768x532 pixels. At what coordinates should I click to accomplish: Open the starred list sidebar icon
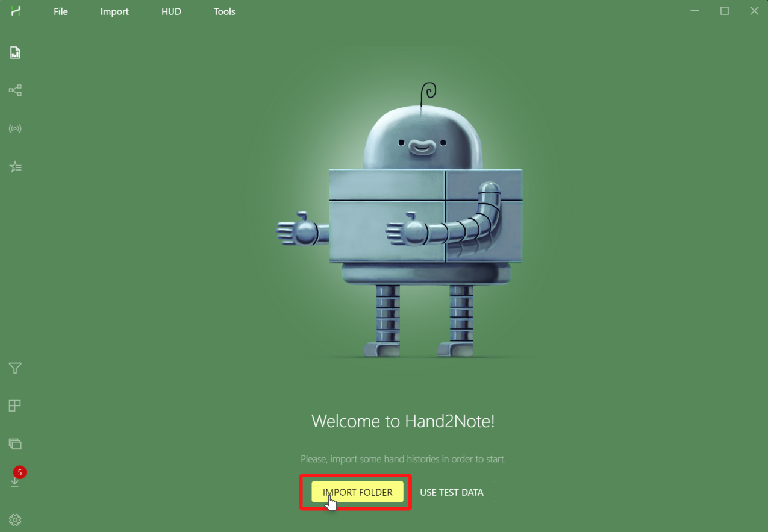[x=15, y=167]
